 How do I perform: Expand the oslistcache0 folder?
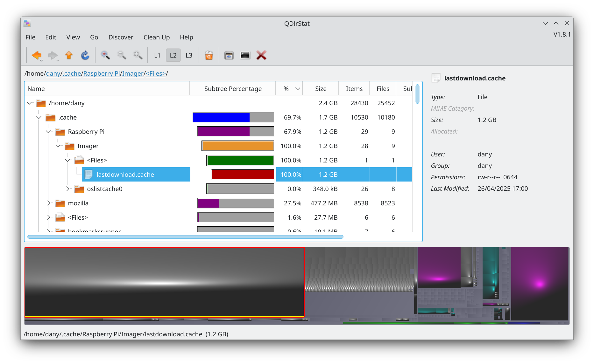point(68,189)
